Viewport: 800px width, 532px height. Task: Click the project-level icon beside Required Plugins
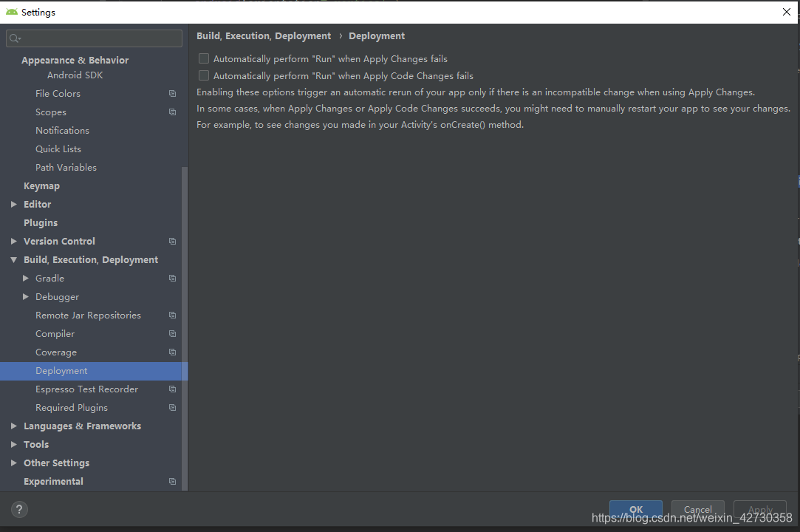(x=172, y=407)
